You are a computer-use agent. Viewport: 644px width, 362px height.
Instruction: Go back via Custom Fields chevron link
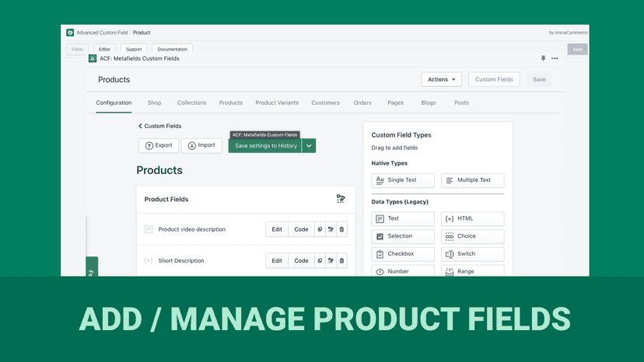point(159,126)
